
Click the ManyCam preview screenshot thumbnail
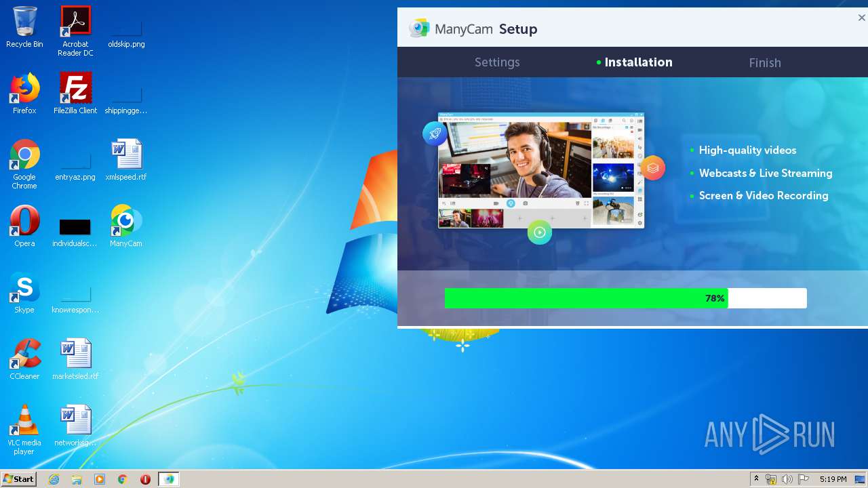pos(541,170)
